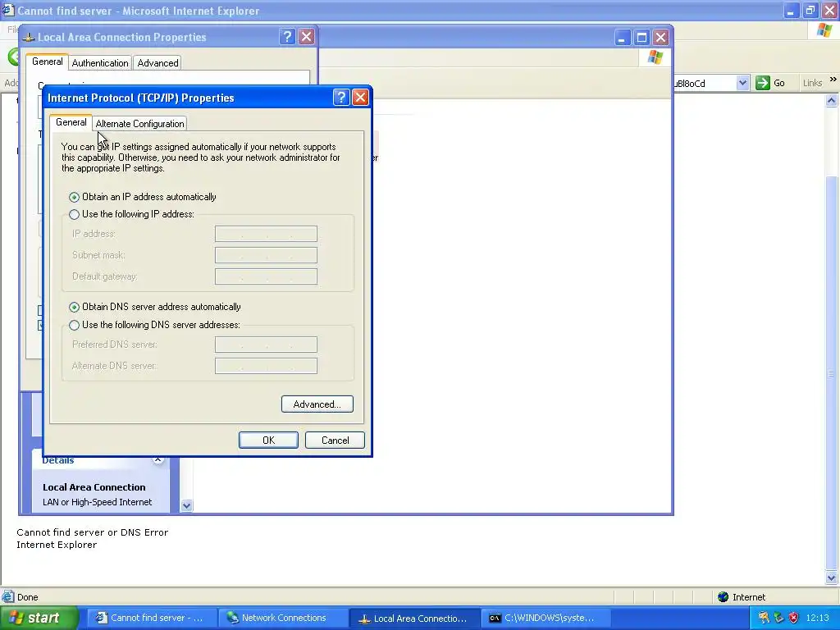Open the Authentication tab in Local Area Connection Properties
Screen dimensions: 840x630
point(99,63)
